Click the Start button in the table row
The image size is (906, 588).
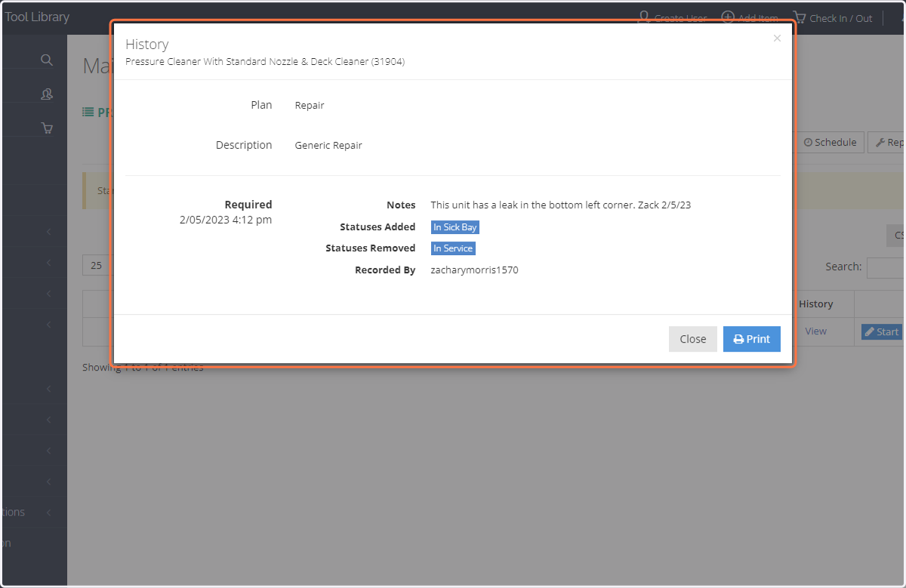click(x=882, y=331)
